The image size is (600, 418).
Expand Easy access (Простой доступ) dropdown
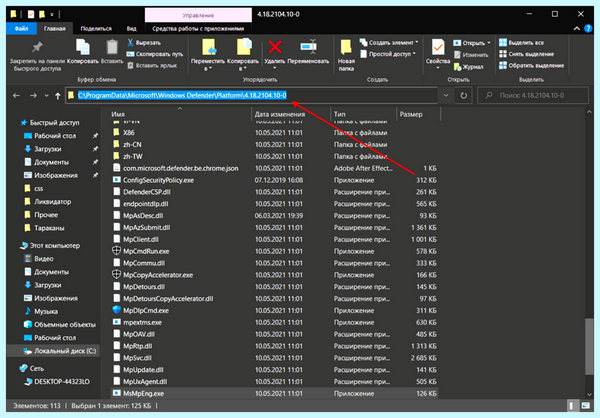click(x=388, y=54)
